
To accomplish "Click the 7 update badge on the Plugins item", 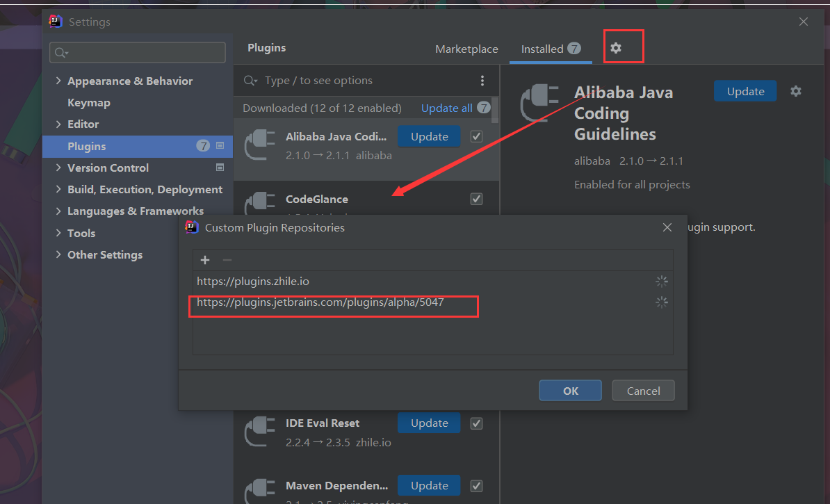I will coord(203,145).
